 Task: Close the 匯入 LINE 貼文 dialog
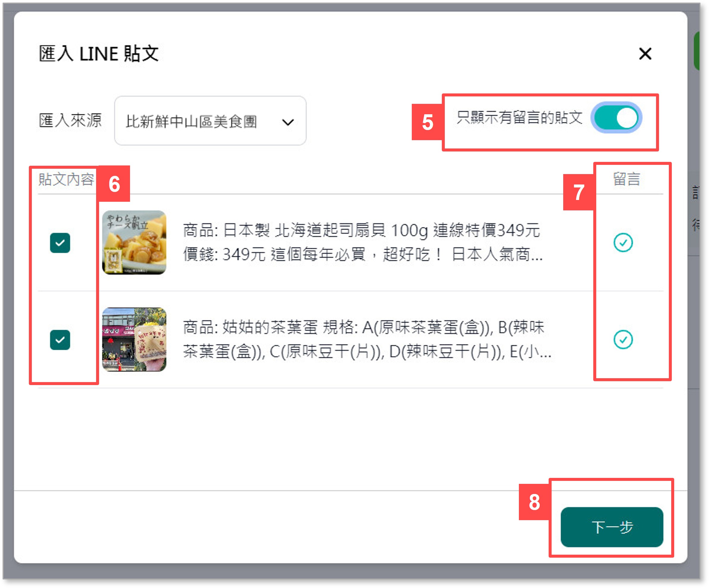644,54
